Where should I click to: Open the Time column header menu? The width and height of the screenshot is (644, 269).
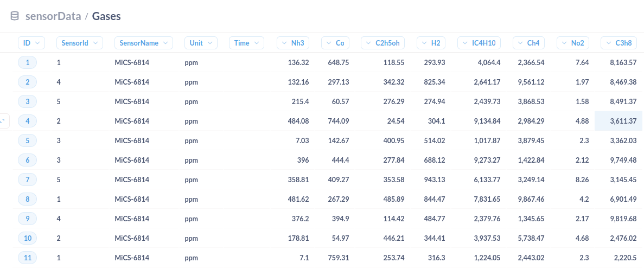click(x=246, y=43)
